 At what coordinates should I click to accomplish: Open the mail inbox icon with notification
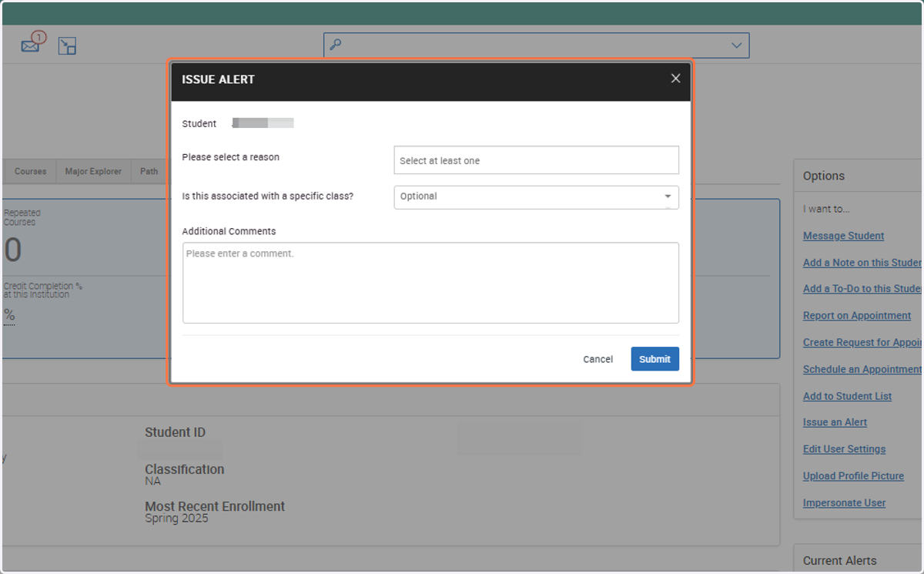tap(32, 44)
